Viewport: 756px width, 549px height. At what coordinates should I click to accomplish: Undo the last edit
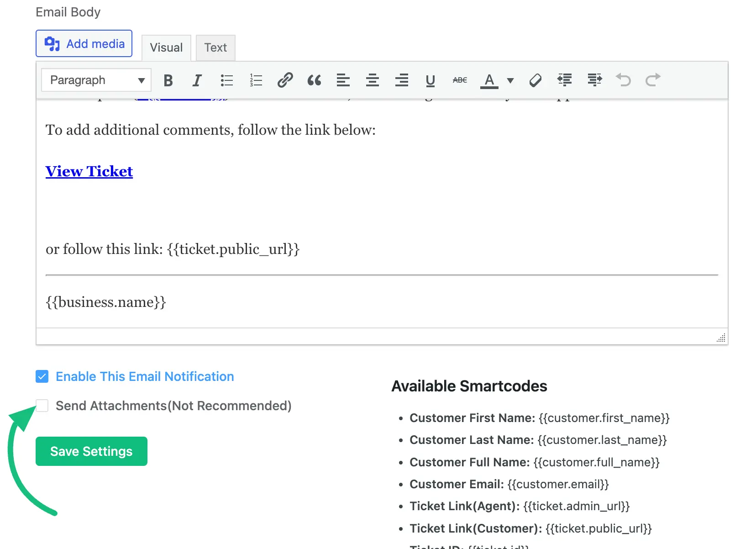[623, 80]
